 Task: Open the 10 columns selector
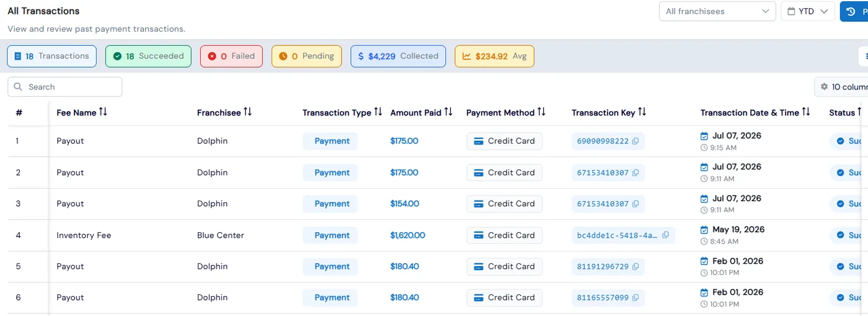[841, 87]
